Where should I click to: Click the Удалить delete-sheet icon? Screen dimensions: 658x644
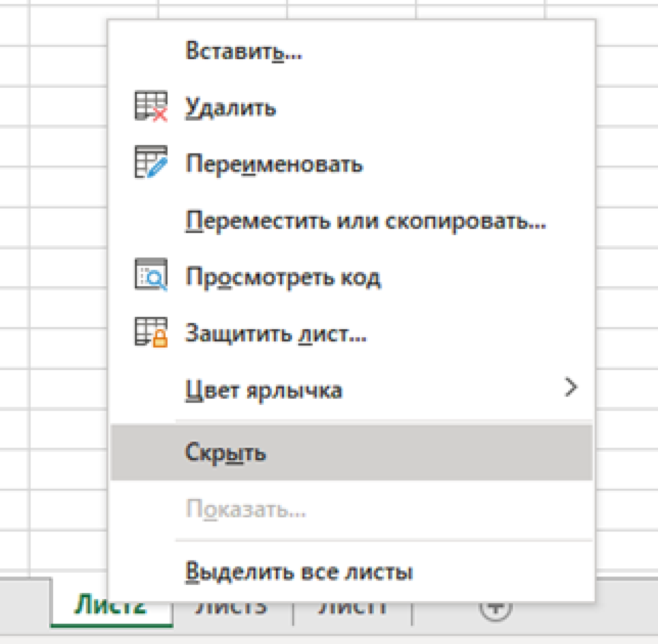[x=151, y=106]
